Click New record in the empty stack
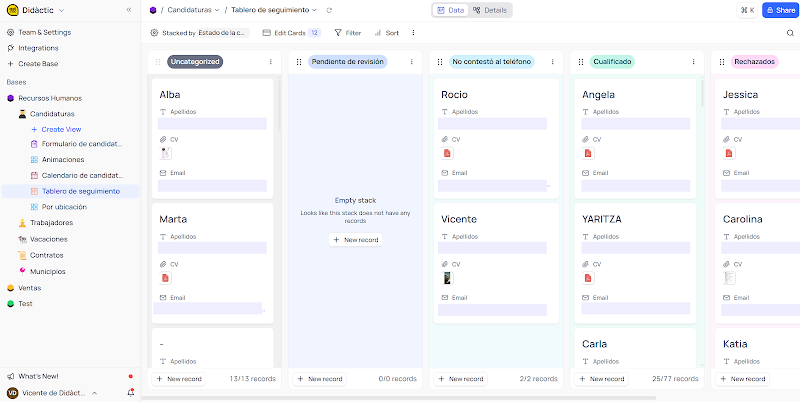Viewport: 800px width, 402px height. (356, 240)
